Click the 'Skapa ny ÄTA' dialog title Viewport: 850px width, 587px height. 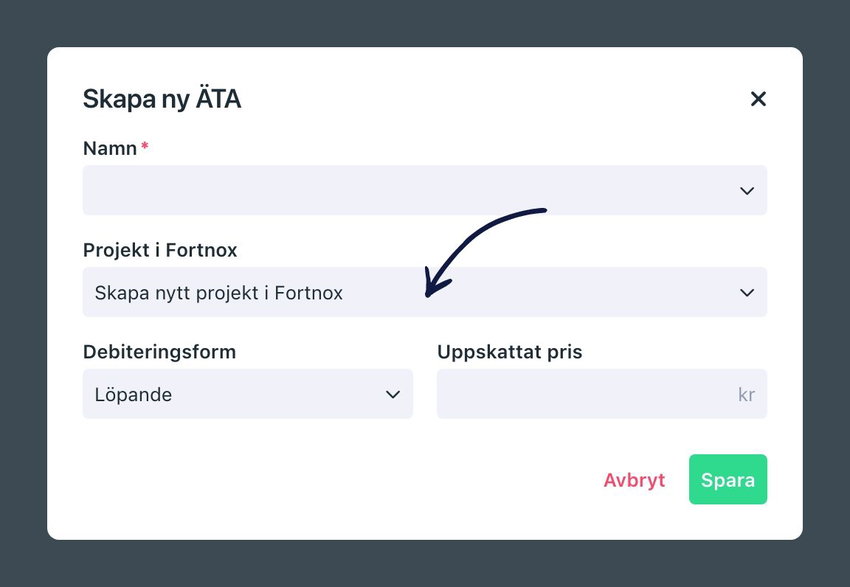point(162,99)
